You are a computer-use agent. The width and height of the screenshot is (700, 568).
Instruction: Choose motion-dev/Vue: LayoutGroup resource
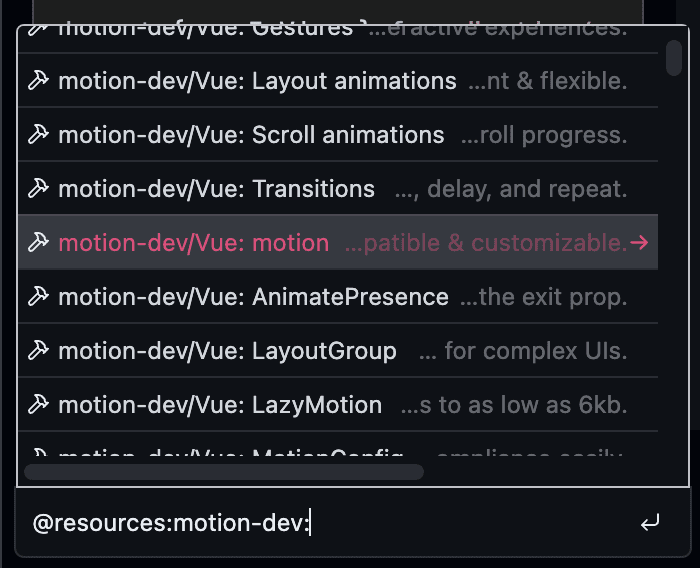[x=338, y=351]
